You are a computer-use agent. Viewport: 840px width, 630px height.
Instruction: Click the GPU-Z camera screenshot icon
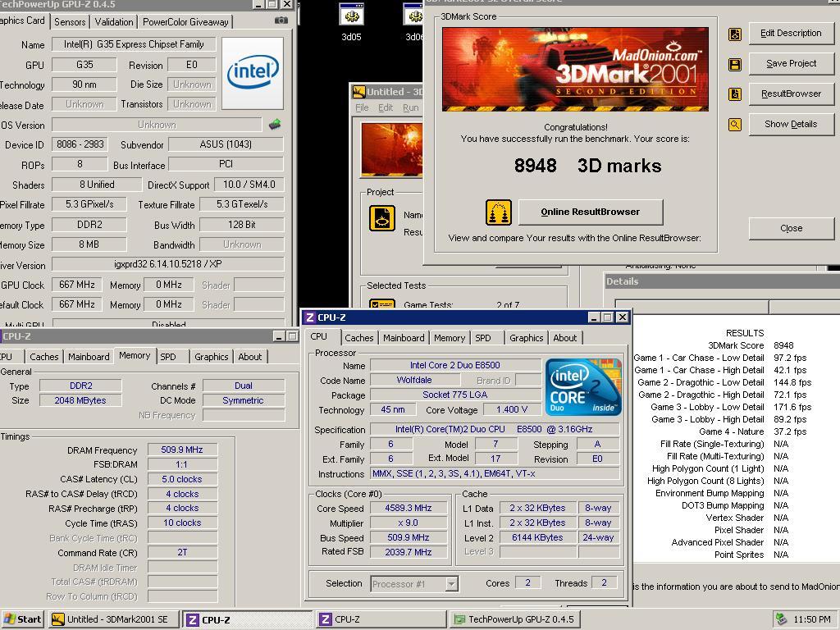point(281,21)
